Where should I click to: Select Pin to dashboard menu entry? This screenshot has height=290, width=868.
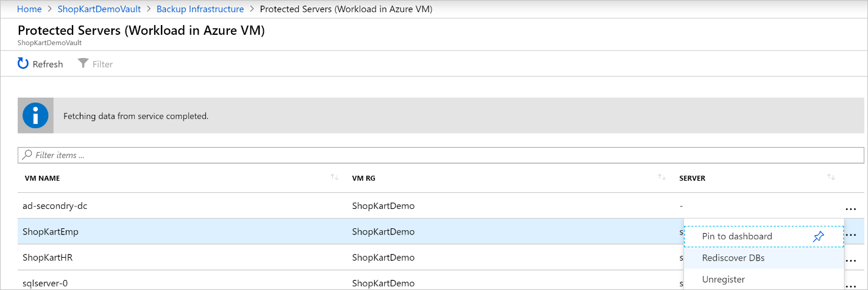[x=737, y=236]
